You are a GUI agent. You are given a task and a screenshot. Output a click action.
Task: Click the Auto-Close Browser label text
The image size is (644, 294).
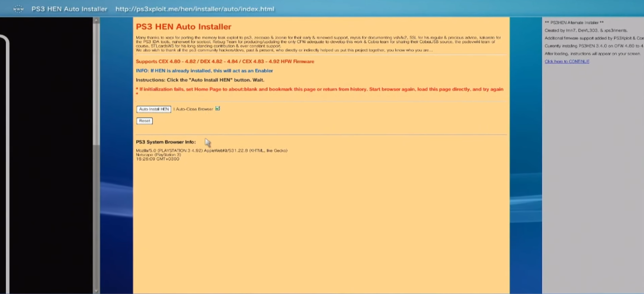(x=194, y=109)
